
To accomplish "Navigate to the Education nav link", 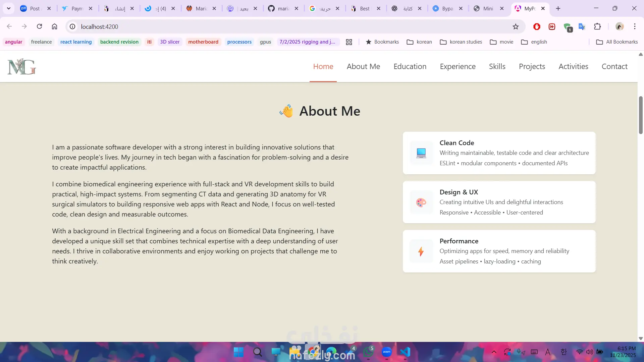I will (x=410, y=66).
